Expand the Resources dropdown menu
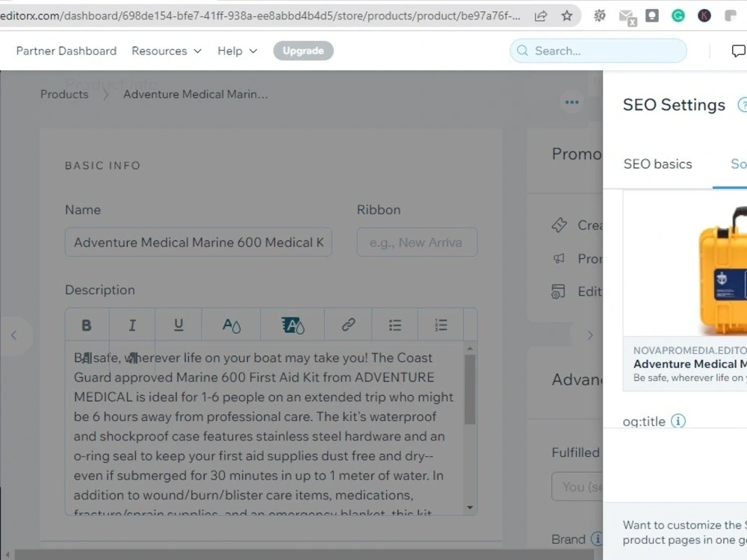The image size is (747, 560). [x=167, y=51]
